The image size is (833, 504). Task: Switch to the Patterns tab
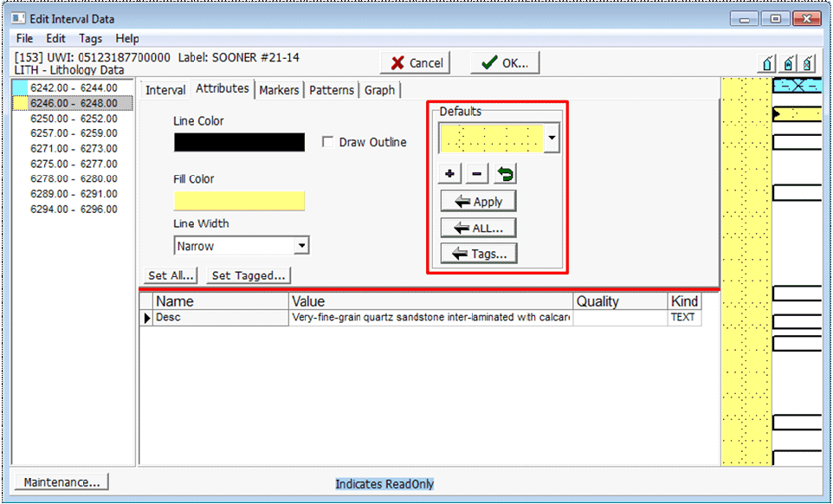332,90
